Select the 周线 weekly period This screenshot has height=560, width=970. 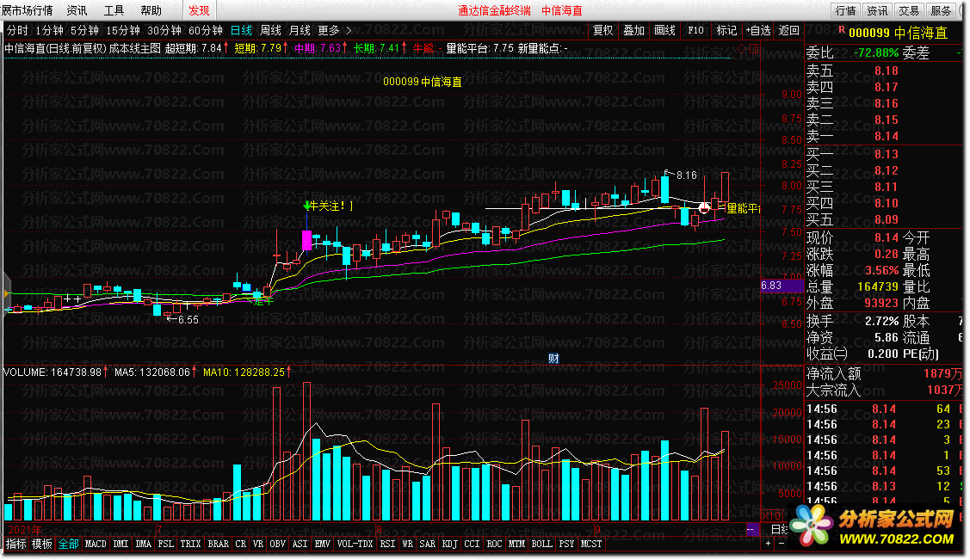click(270, 30)
